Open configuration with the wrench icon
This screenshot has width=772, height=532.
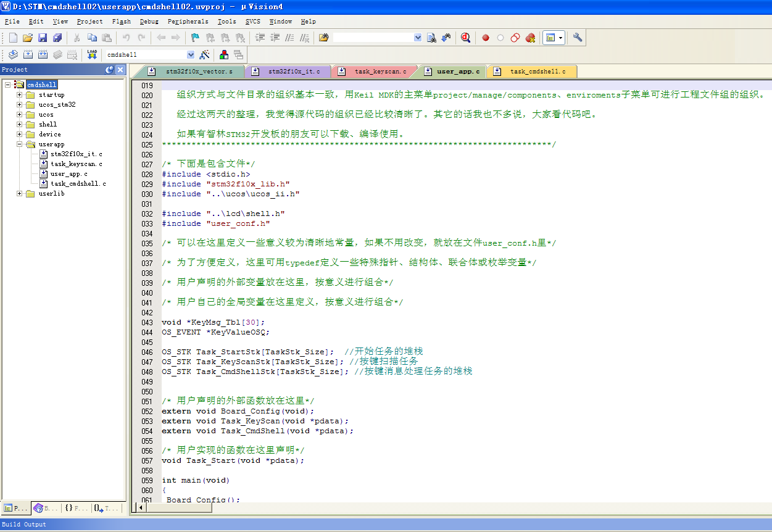click(x=578, y=38)
